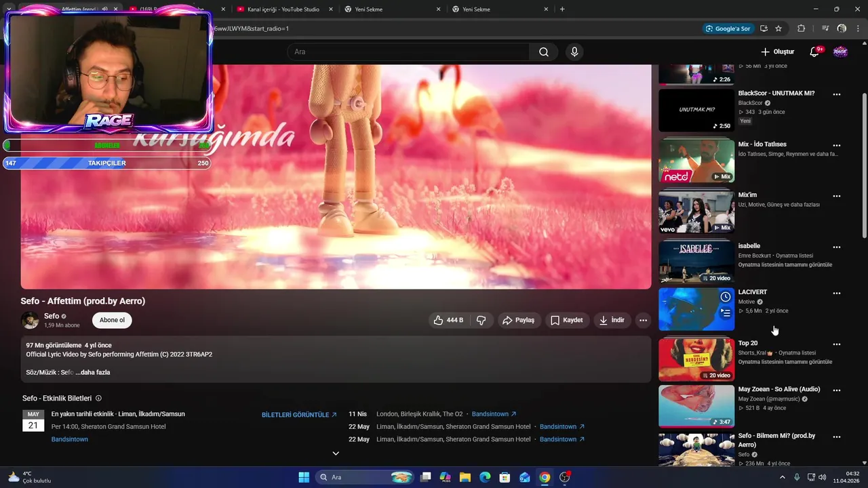The image size is (868, 488).
Task: Open the Mix - İdo Tatlıses thumbnail
Action: [696, 161]
